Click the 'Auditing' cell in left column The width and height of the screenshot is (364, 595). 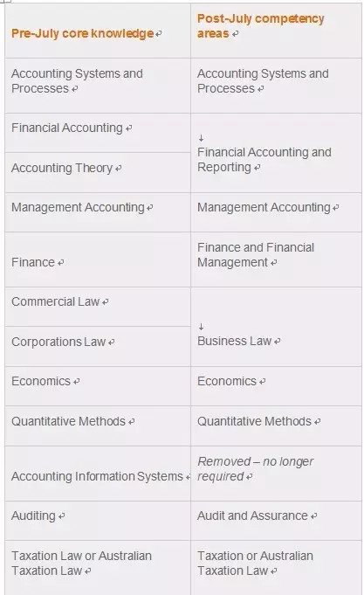pyautogui.click(x=98, y=521)
